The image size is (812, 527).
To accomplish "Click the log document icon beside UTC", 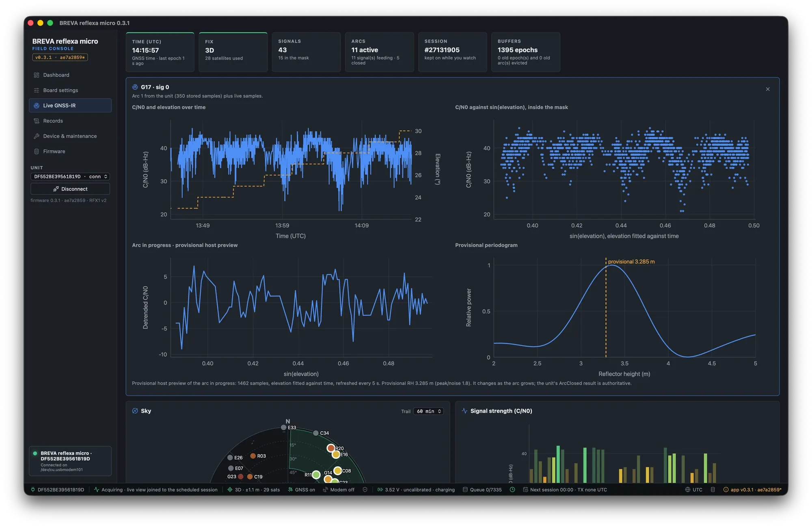I will pos(713,490).
